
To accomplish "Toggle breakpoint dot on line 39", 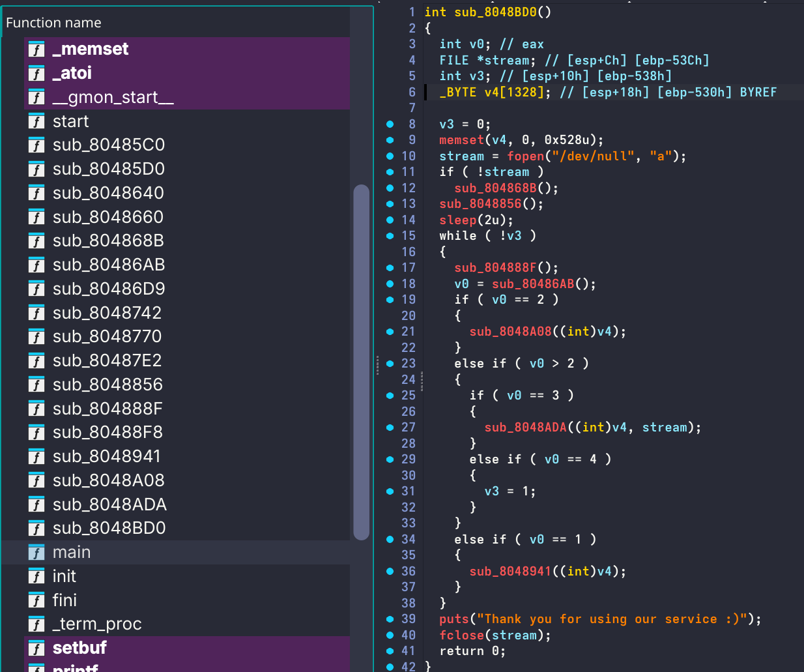I will (390, 619).
